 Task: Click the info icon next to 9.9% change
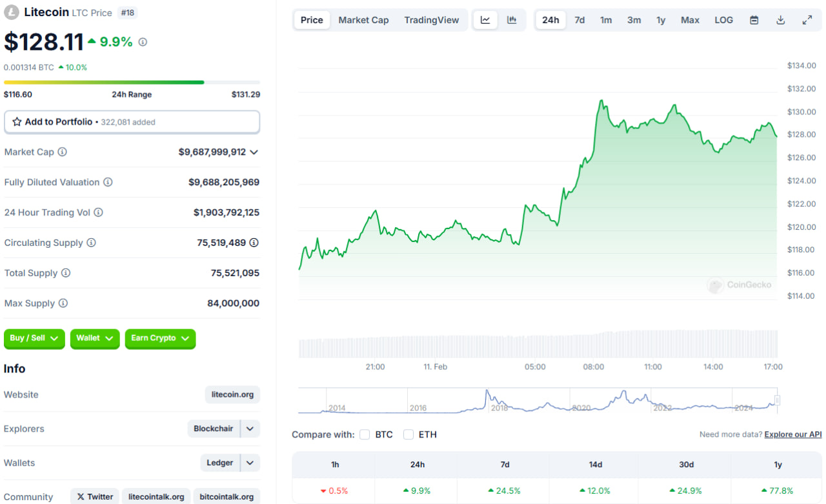pyautogui.click(x=143, y=42)
